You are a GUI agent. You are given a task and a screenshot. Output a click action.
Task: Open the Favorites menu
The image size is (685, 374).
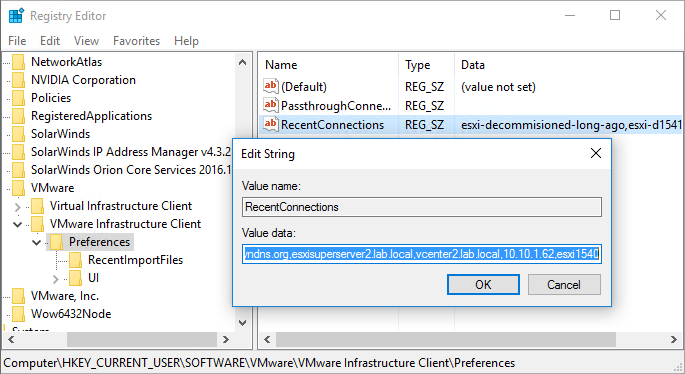click(136, 41)
